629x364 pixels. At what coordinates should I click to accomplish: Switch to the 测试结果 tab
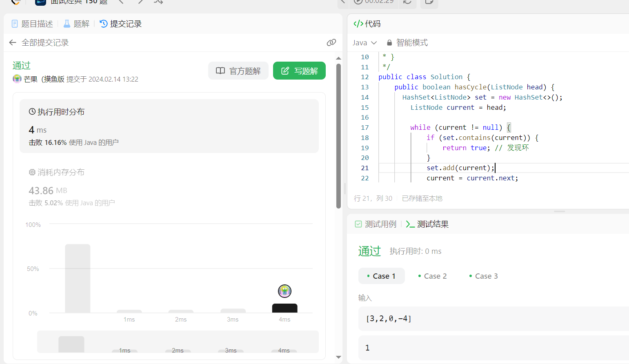[x=427, y=224]
